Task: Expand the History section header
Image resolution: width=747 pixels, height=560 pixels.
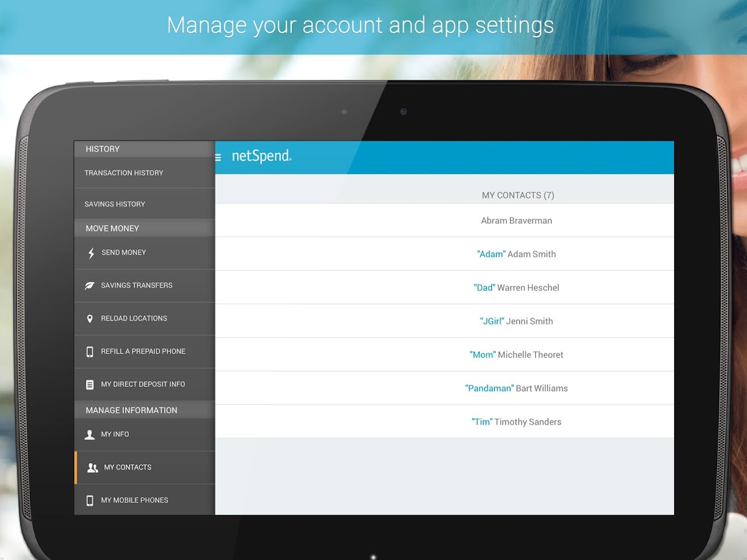Action: coord(102,149)
